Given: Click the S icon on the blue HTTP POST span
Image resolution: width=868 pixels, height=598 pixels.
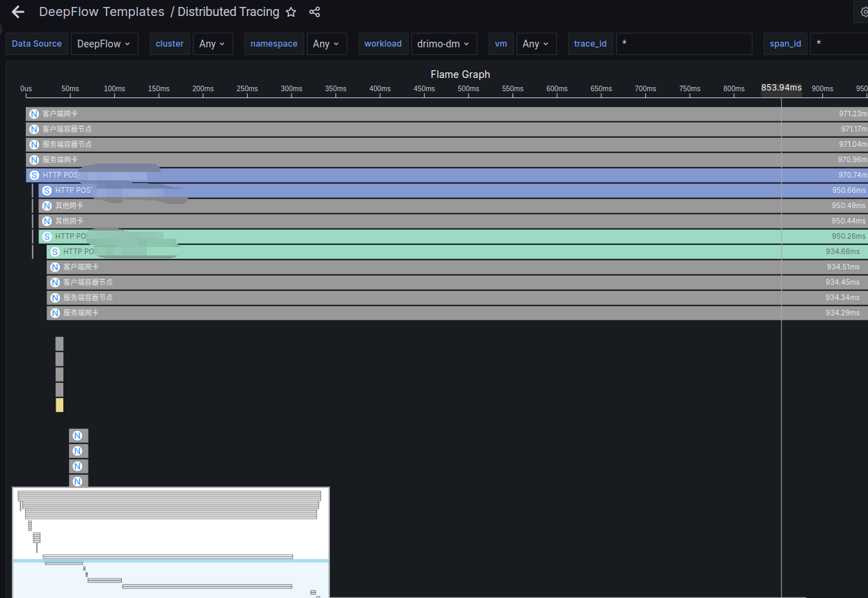Looking at the screenshot, I should point(33,175).
